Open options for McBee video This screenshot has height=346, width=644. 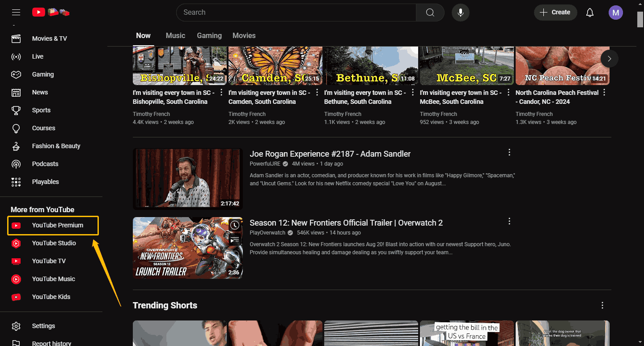pyautogui.click(x=508, y=92)
